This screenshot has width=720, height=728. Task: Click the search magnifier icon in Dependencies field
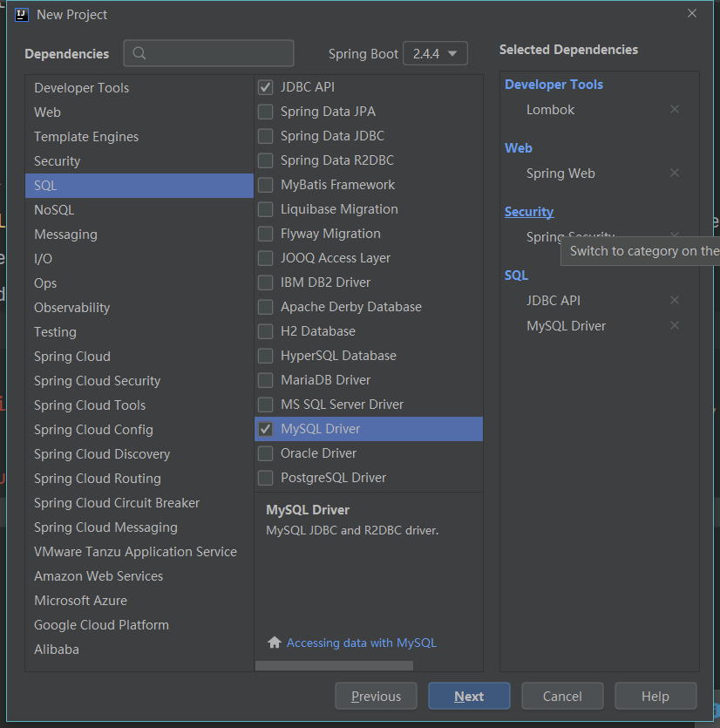139,53
